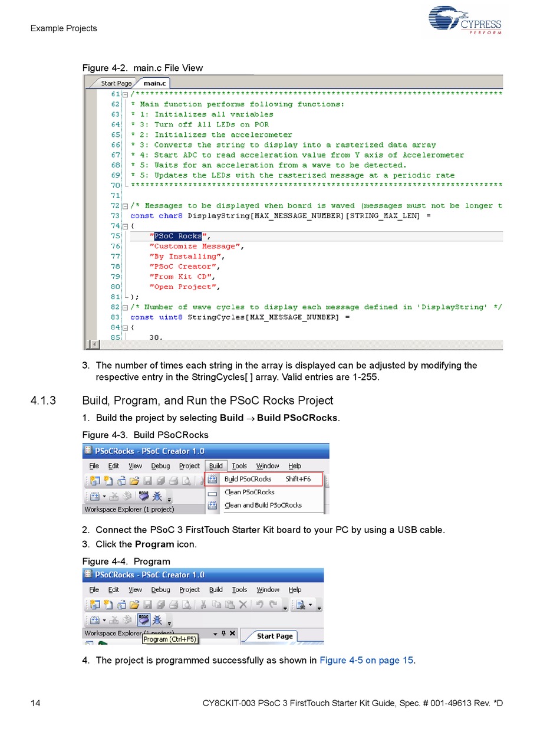This screenshot has width=560, height=732.
Task: Pin the Workspace Explorer panel in Figure 4-4
Action: 223,633
